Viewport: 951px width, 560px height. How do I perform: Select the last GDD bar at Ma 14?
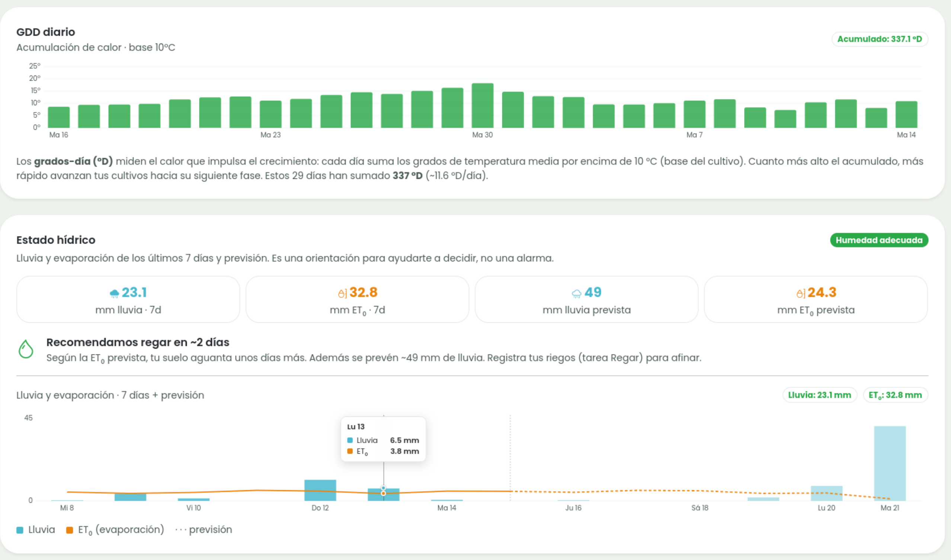906,115
